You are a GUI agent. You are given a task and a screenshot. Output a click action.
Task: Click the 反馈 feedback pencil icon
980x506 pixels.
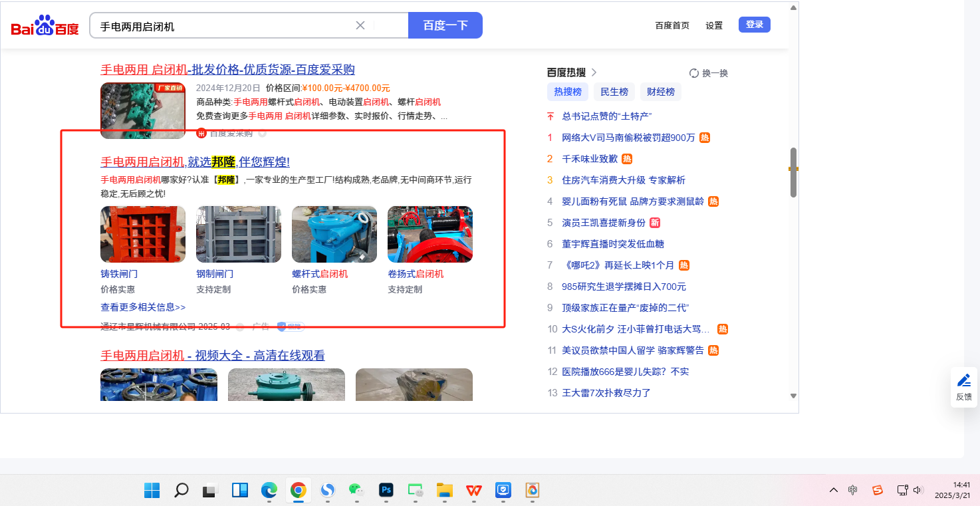coord(964,380)
